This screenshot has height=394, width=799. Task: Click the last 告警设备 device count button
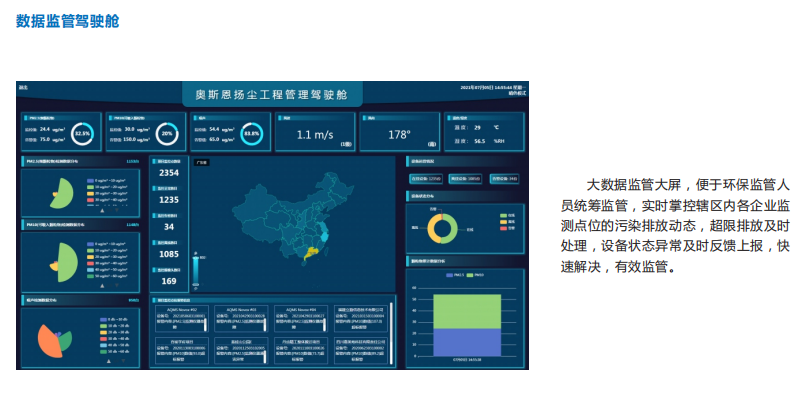(504, 179)
